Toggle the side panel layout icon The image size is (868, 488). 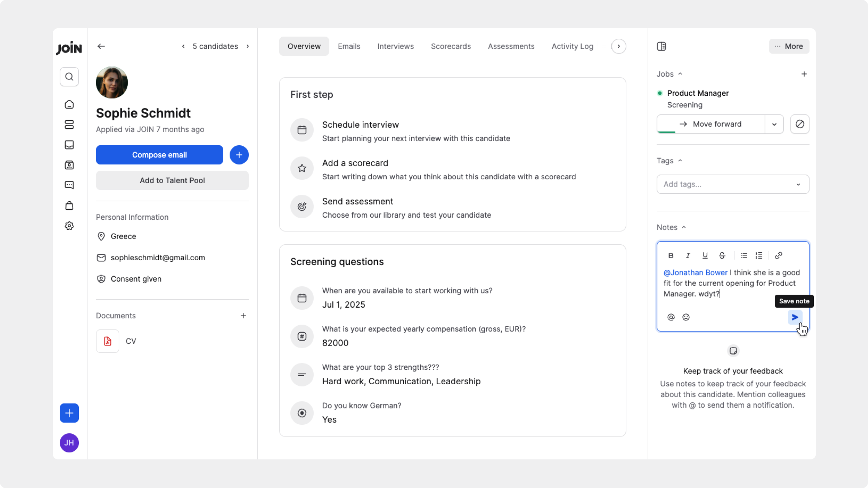coord(661,46)
